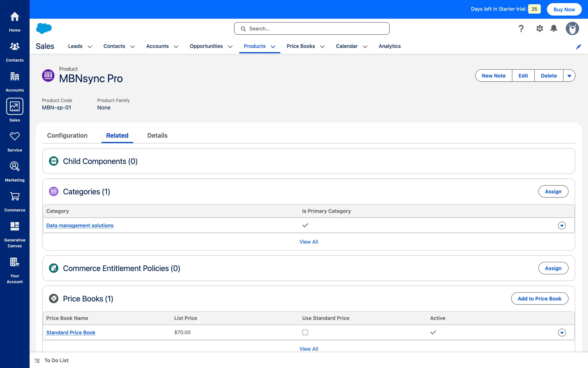Toggle the Use Standard Price checkbox
The height and width of the screenshot is (368, 588).
[305, 332]
